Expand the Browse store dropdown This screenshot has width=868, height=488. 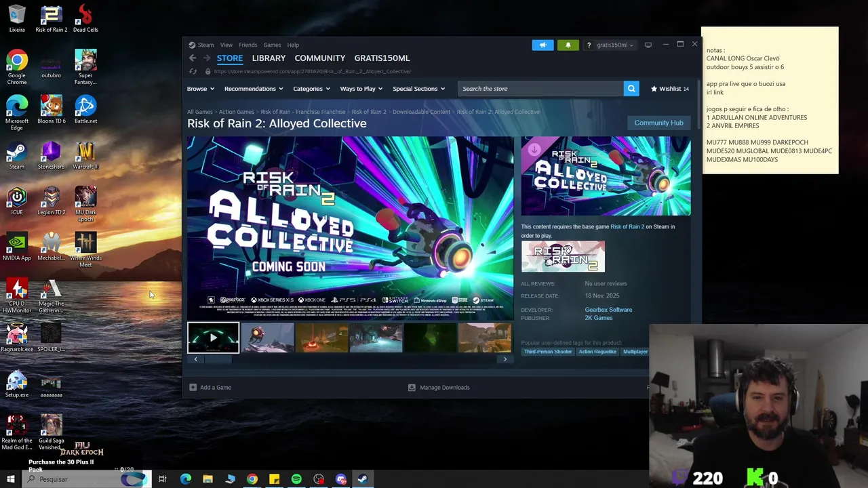[x=201, y=89]
